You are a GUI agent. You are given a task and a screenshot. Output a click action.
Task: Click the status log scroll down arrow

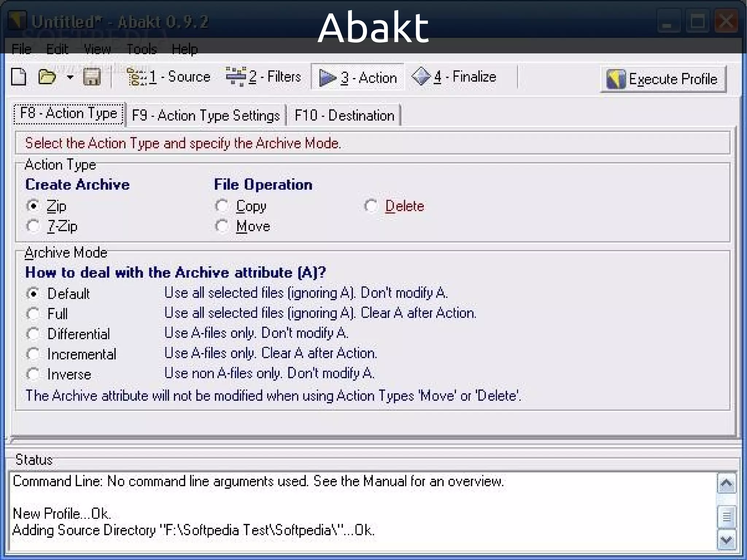pyautogui.click(x=726, y=540)
